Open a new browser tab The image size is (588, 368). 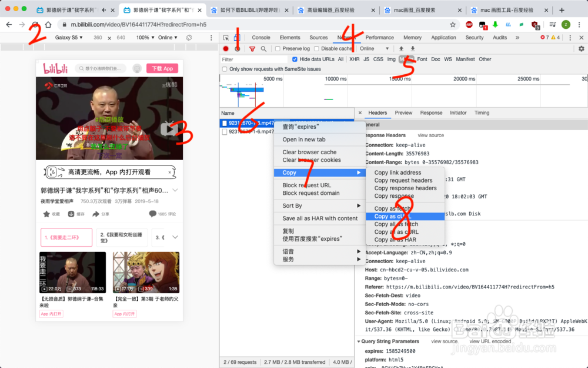(x=562, y=10)
